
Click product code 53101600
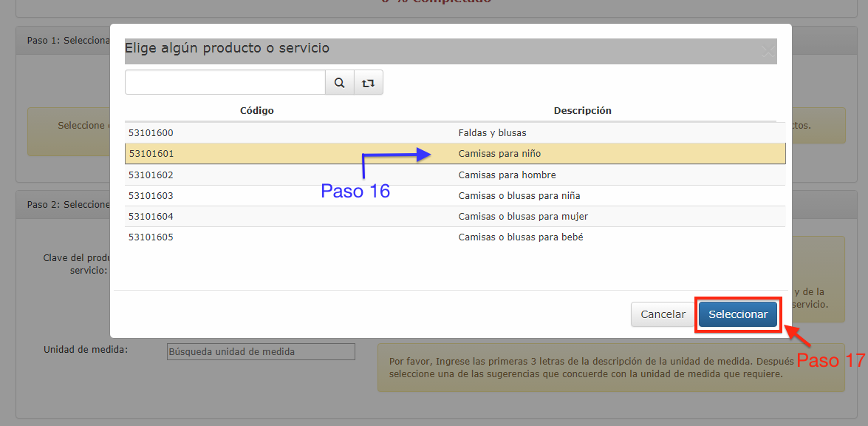click(151, 133)
